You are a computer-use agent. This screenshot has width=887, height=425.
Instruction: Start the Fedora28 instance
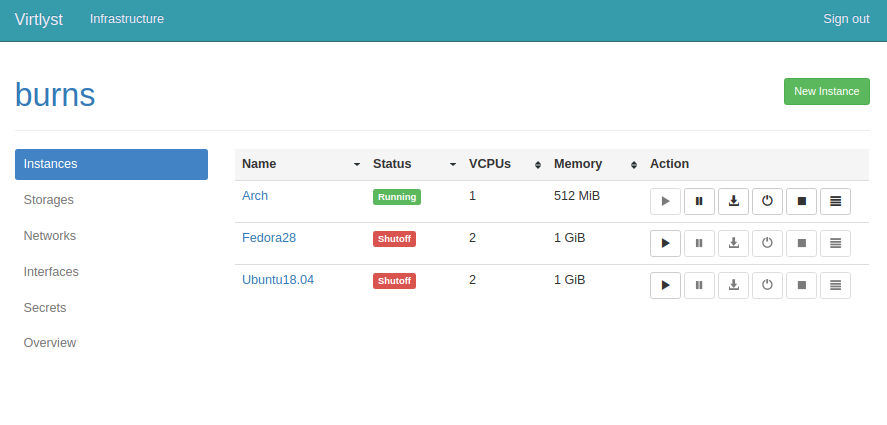click(x=665, y=243)
